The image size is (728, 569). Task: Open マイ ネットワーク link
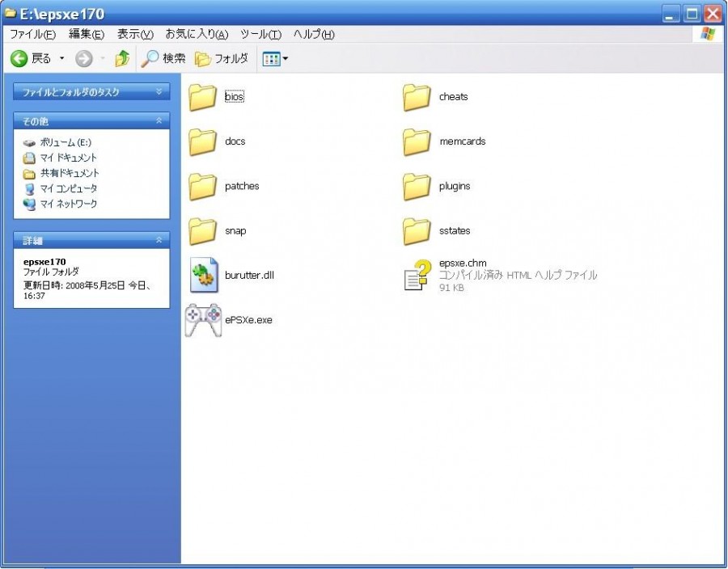pos(68,204)
